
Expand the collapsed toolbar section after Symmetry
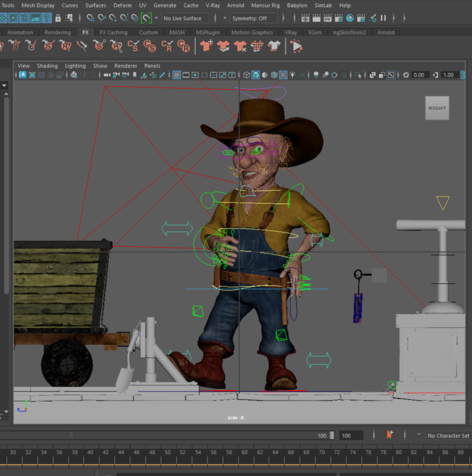coord(283,18)
